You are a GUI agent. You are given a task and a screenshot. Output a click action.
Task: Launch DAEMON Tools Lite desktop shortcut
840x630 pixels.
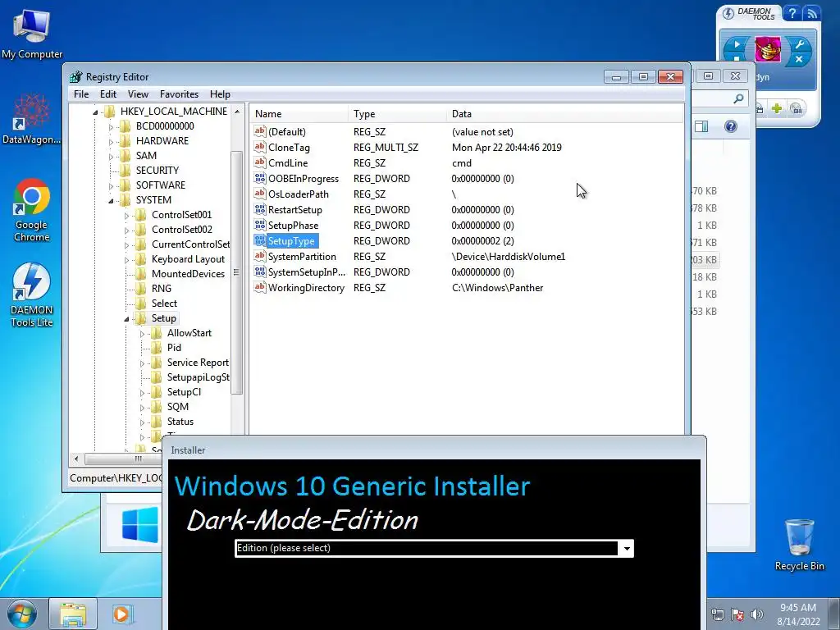32,294
